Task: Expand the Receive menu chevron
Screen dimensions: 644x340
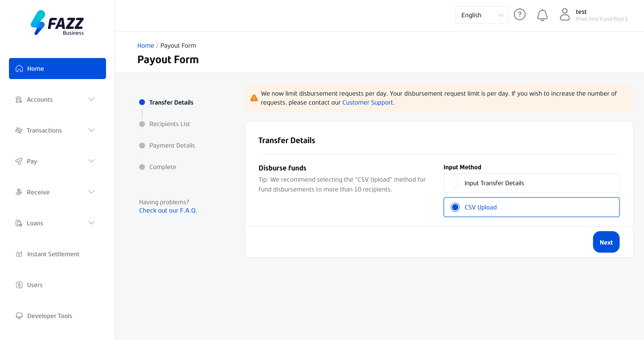Action: point(91,192)
